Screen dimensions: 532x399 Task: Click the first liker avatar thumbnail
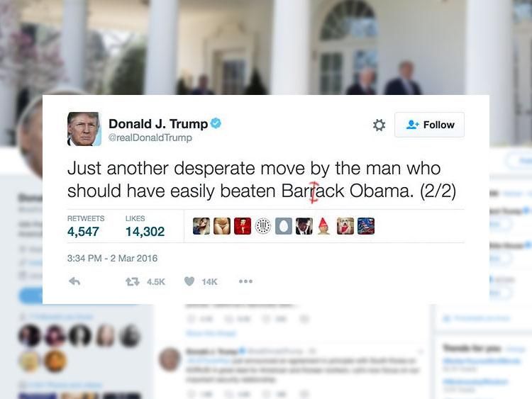(x=201, y=226)
